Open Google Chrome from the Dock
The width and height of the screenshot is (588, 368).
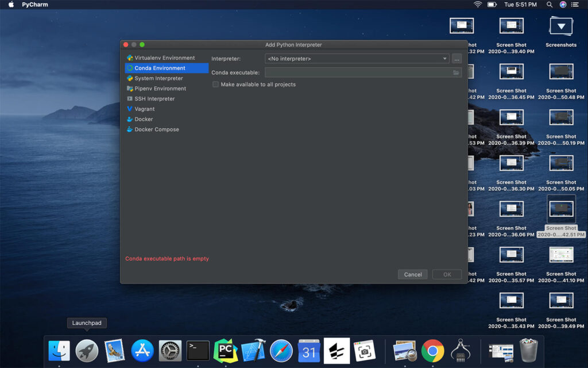click(433, 351)
